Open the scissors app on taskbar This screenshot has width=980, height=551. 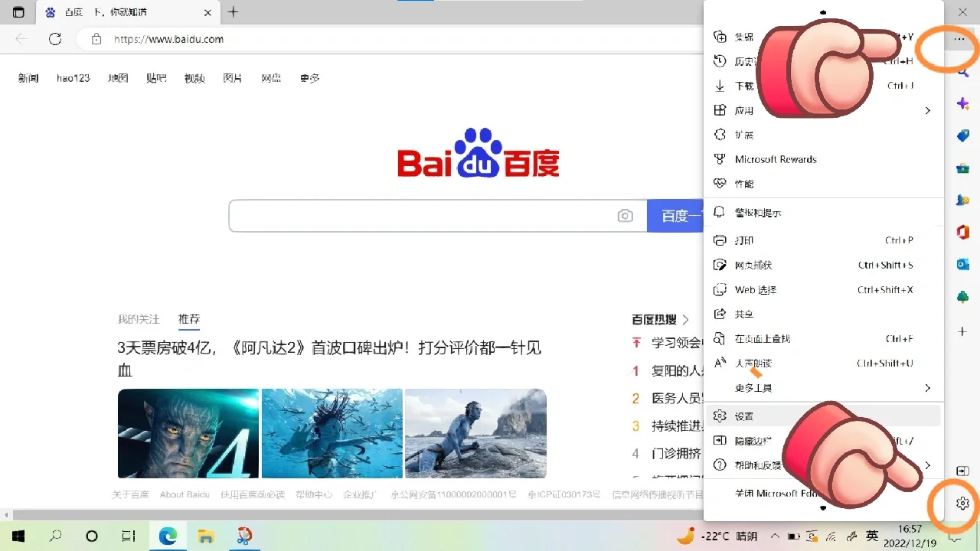(243, 536)
